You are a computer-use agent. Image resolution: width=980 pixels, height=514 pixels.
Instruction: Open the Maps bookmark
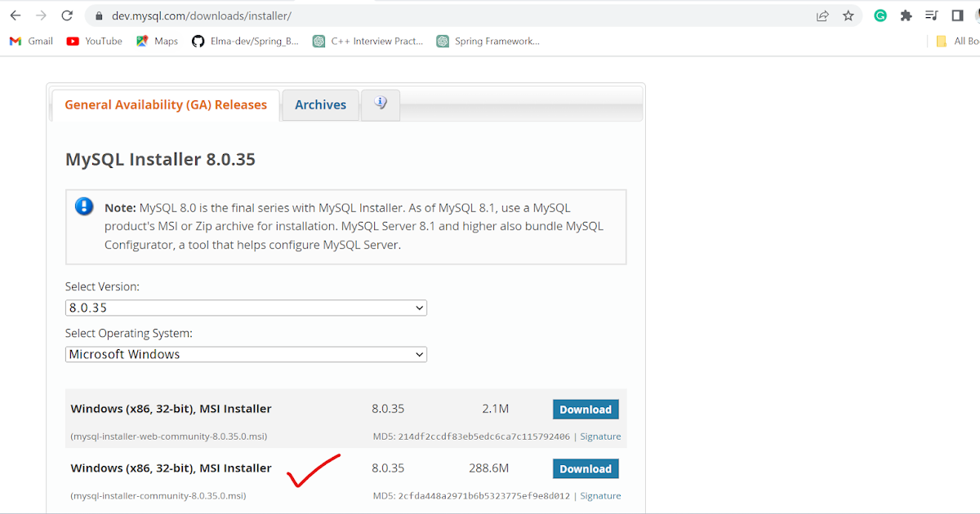(x=157, y=41)
